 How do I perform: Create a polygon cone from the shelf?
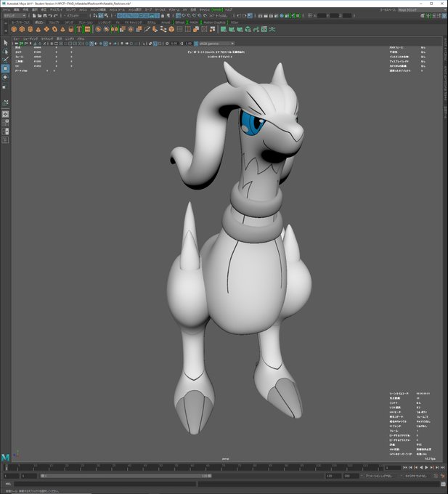pos(38,29)
